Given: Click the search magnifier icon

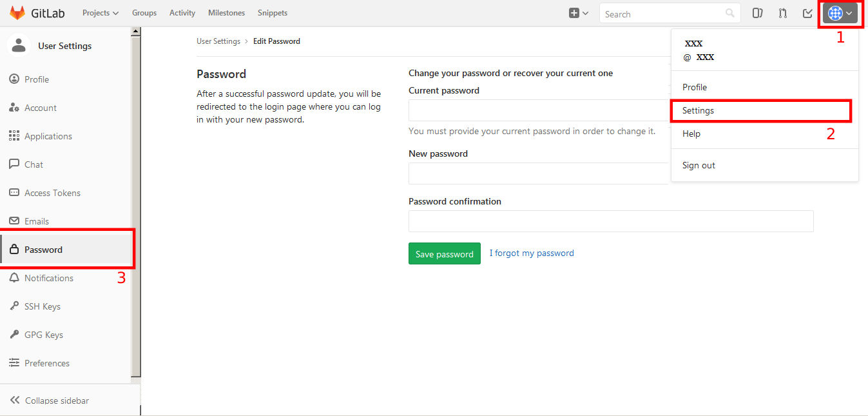Looking at the screenshot, I should pos(729,13).
